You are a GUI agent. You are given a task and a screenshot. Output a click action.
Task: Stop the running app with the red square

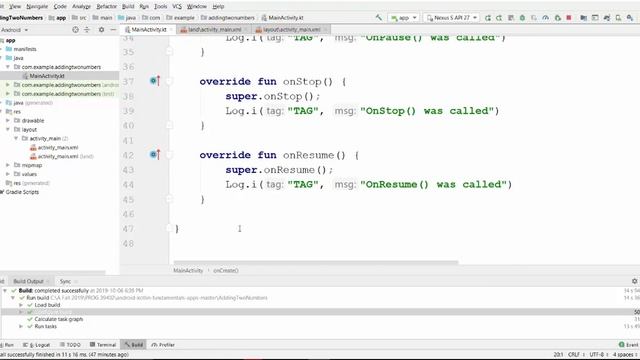tap(569, 18)
